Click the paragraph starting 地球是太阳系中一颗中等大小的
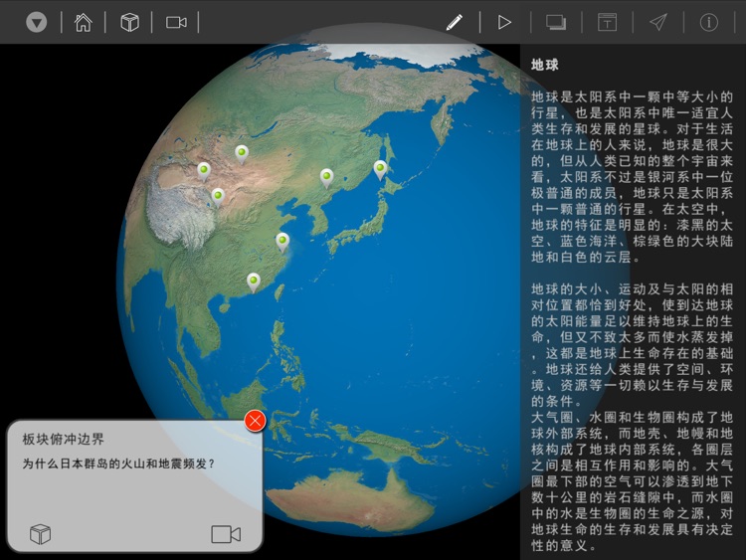 click(632, 177)
